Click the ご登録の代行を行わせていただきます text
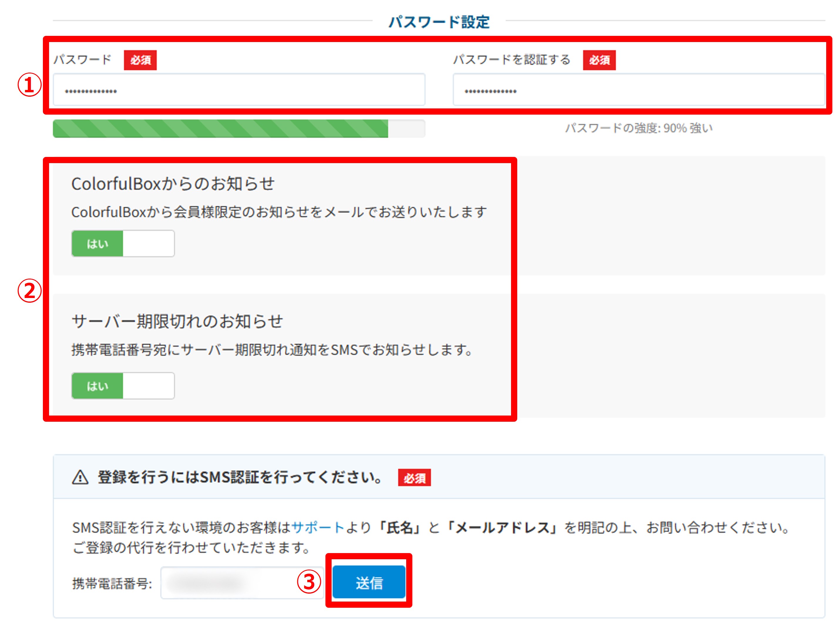The width and height of the screenshot is (840, 643). (x=191, y=548)
